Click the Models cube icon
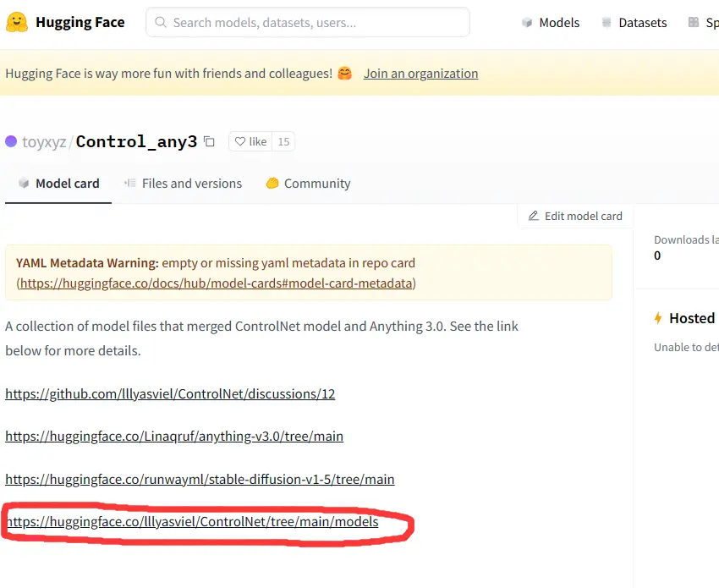Screen dimensions: 719x588 pyautogui.click(x=527, y=23)
